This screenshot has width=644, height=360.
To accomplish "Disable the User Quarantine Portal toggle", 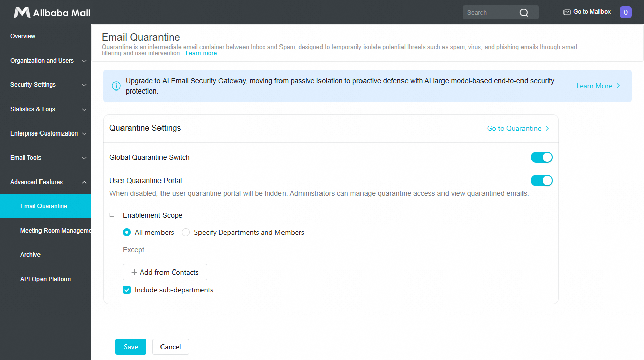I will click(542, 181).
